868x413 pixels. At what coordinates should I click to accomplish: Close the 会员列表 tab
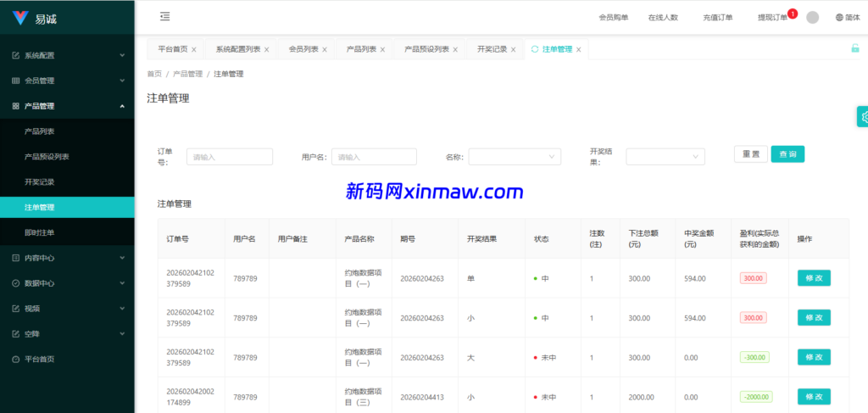coord(325,50)
